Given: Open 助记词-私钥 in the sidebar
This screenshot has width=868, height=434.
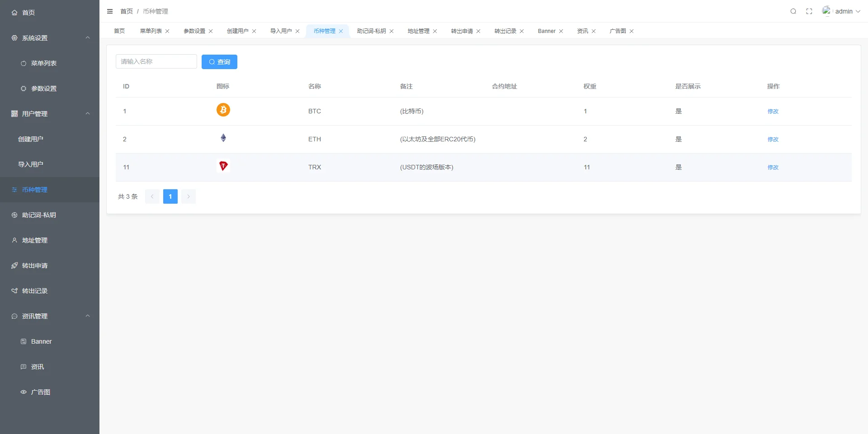Looking at the screenshot, I should coord(39,215).
